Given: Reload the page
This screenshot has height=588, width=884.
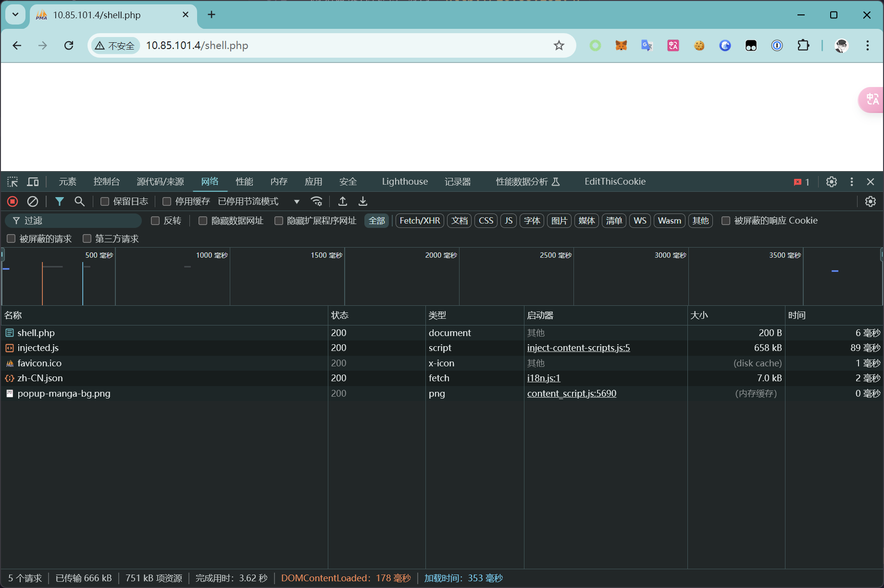Looking at the screenshot, I should click(69, 45).
